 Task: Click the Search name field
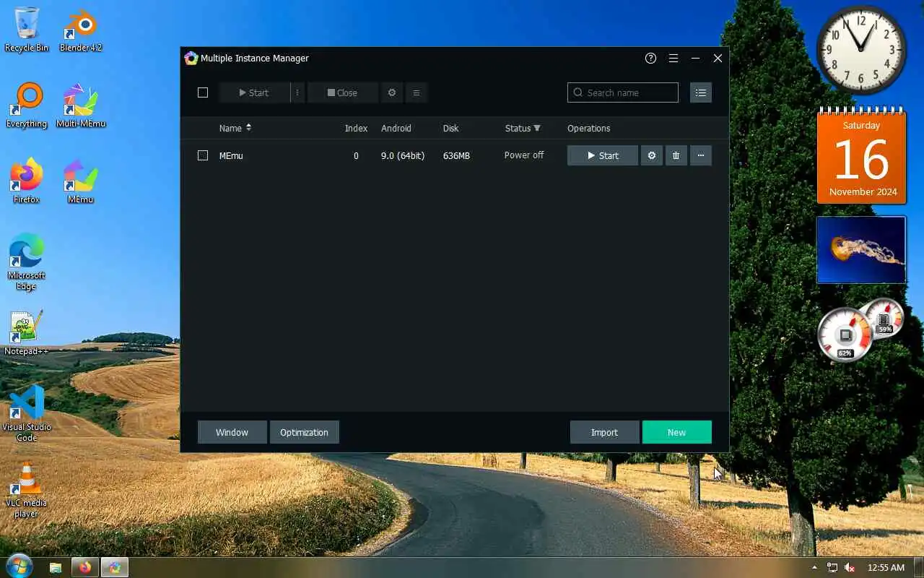623,92
